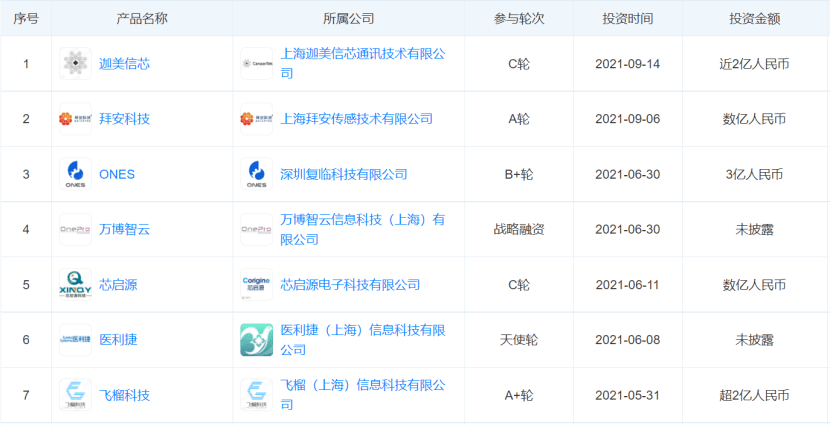The image size is (830, 426).
Task: Select 未披露 amount in 万博智云 row
Action: (754, 229)
